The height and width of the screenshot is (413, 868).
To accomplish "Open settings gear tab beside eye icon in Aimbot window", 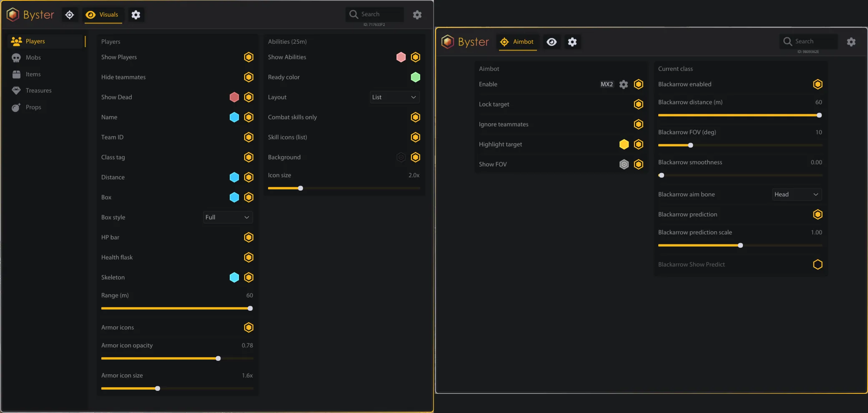I will (572, 42).
